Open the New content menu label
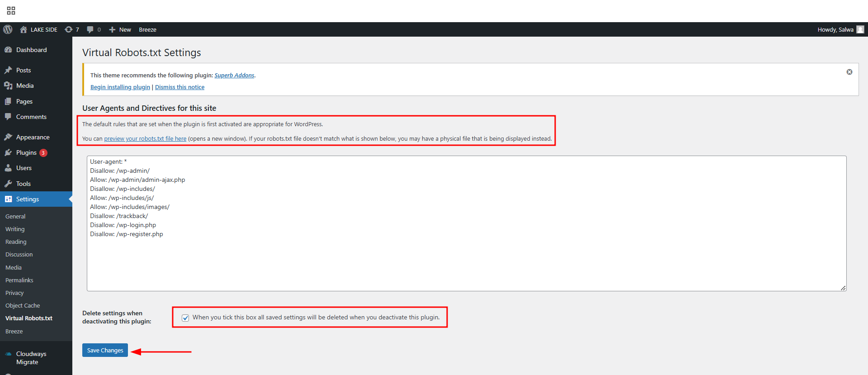Screen dimensions: 868x375 click(125, 29)
